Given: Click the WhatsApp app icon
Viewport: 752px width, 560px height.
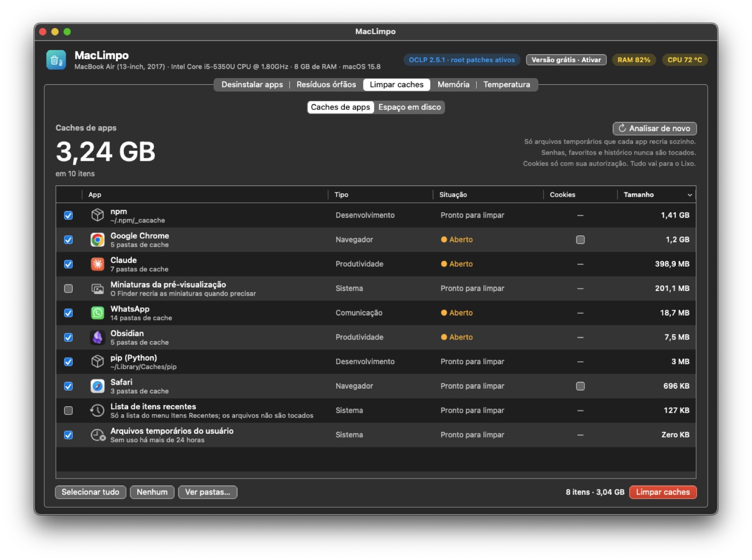Looking at the screenshot, I should click(97, 313).
